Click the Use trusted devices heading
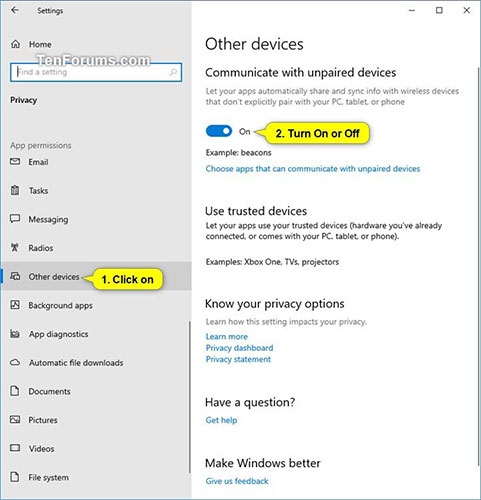The width and height of the screenshot is (481, 500). coord(256,211)
